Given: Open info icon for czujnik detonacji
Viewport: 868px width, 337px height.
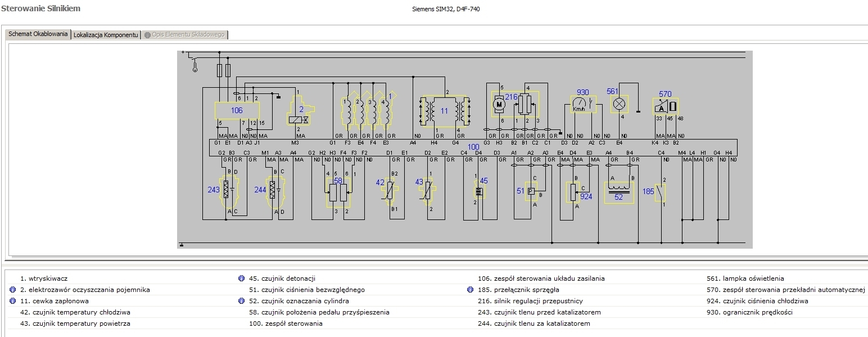Looking at the screenshot, I should (x=241, y=278).
